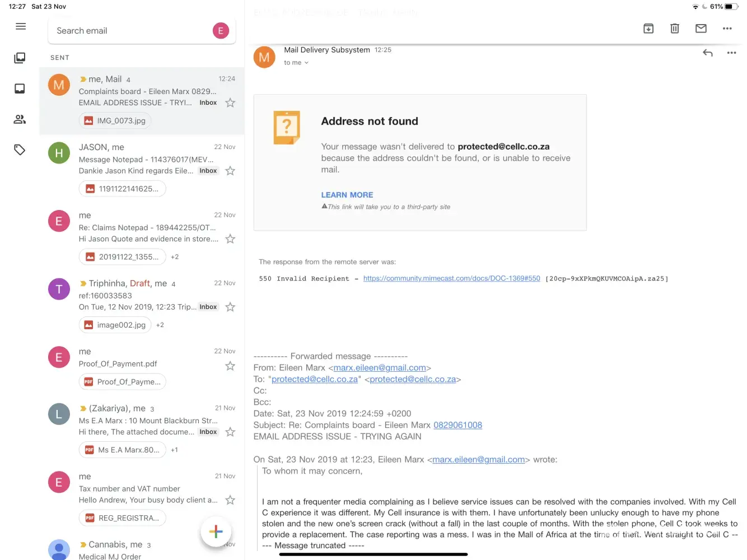The image size is (747, 560).
Task: Expand recipient details next to 'to me'
Action: (x=306, y=63)
